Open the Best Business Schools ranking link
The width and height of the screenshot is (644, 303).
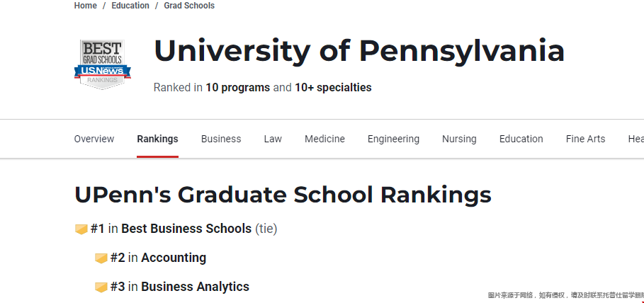coord(186,229)
